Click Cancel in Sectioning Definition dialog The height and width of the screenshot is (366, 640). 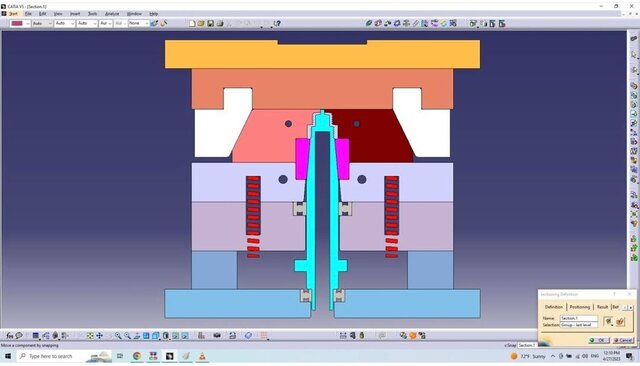tap(622, 340)
